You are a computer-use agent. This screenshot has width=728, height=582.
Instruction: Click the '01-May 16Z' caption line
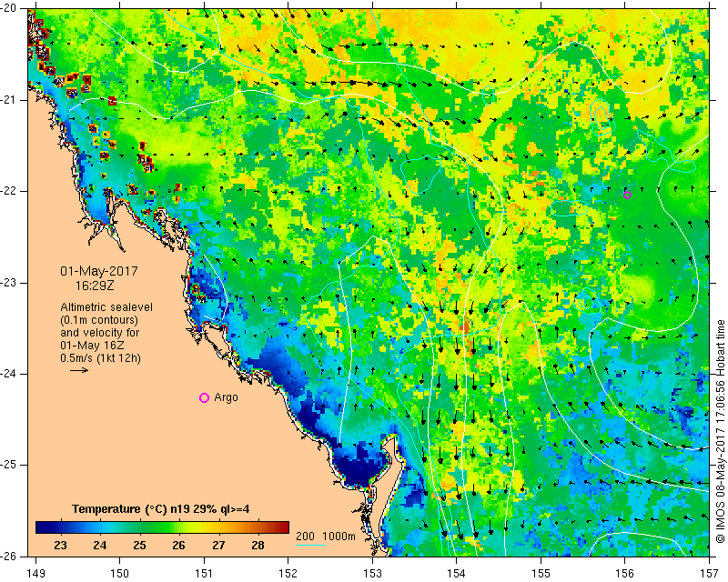pos(92,346)
